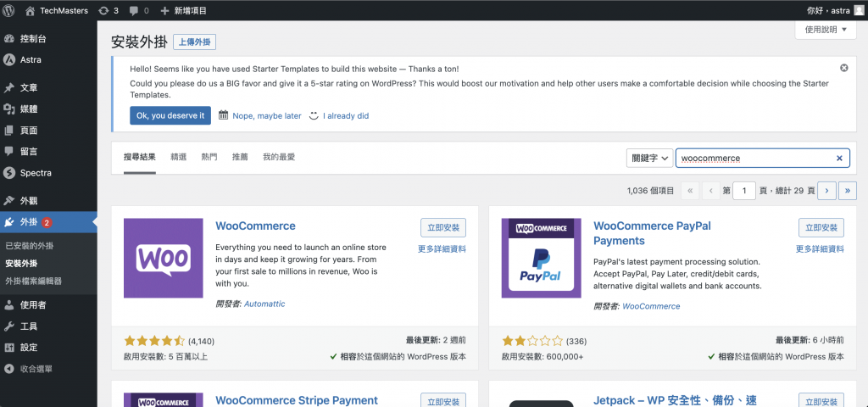Image resolution: width=868 pixels, height=407 pixels.
Task: Open the 關鍵字 search type dropdown
Action: [649, 158]
